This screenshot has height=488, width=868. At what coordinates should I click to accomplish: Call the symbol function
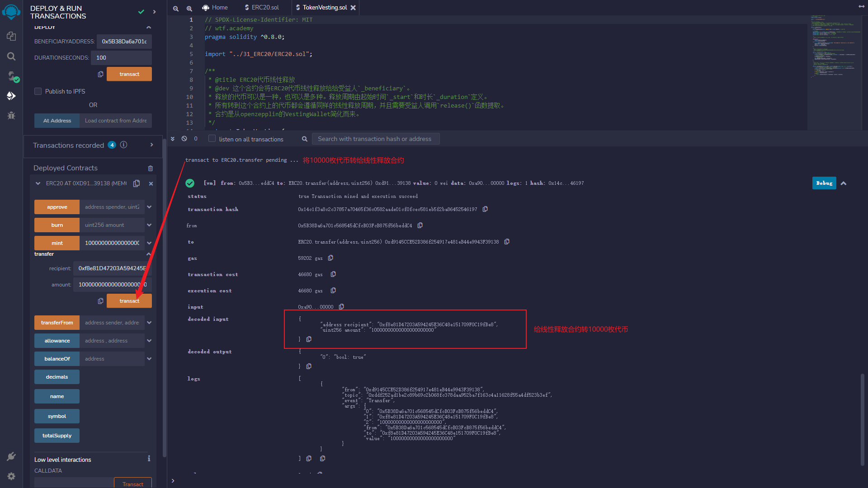coord(57,416)
